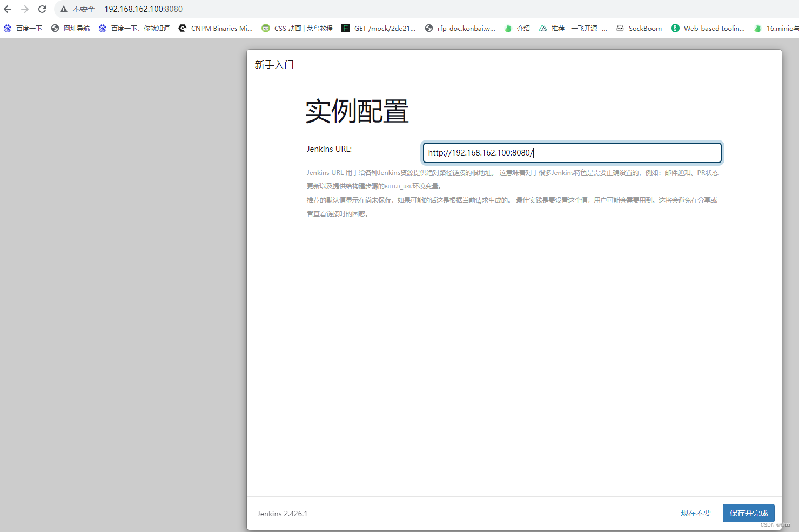Click the Jenkins 2.426.1 version text
The width and height of the screenshot is (799, 532).
(282, 514)
